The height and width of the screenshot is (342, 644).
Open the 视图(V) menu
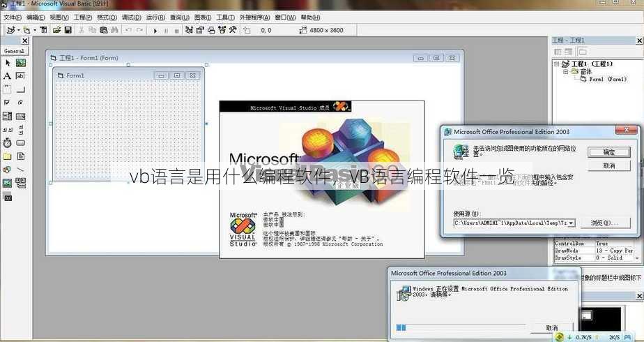tap(59, 17)
